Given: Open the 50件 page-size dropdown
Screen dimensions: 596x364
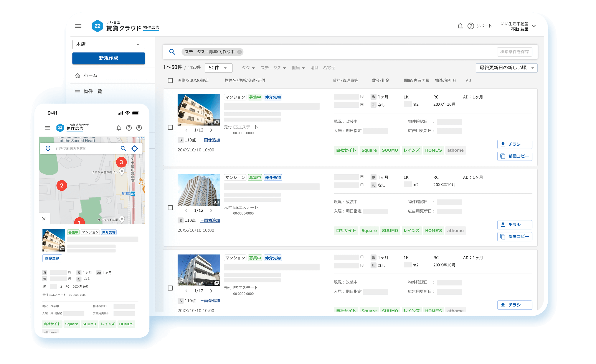Looking at the screenshot, I should [218, 68].
